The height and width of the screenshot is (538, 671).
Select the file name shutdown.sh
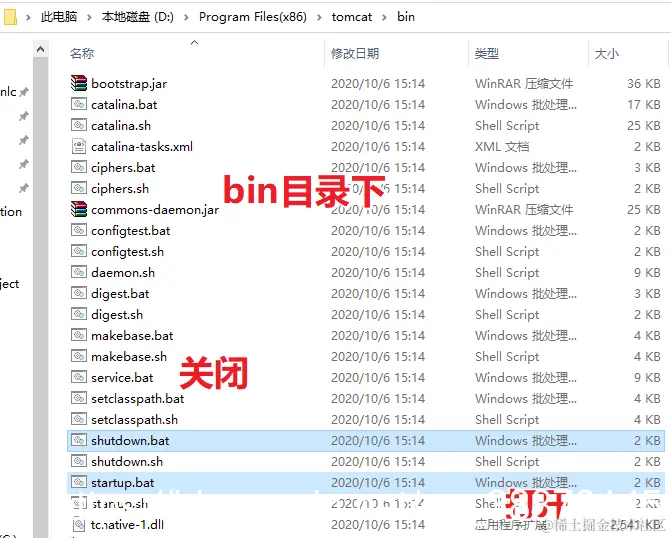point(127,461)
